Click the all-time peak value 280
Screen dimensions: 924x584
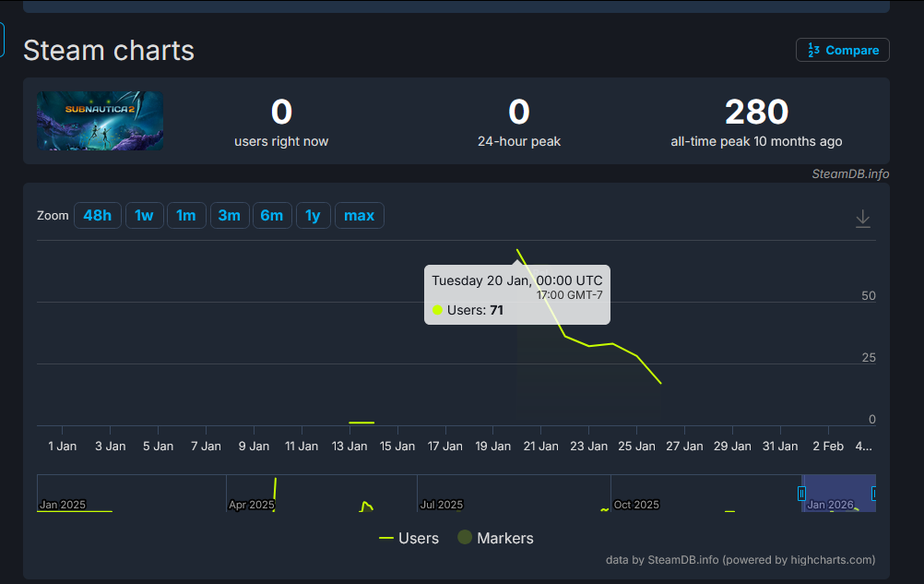[757, 112]
